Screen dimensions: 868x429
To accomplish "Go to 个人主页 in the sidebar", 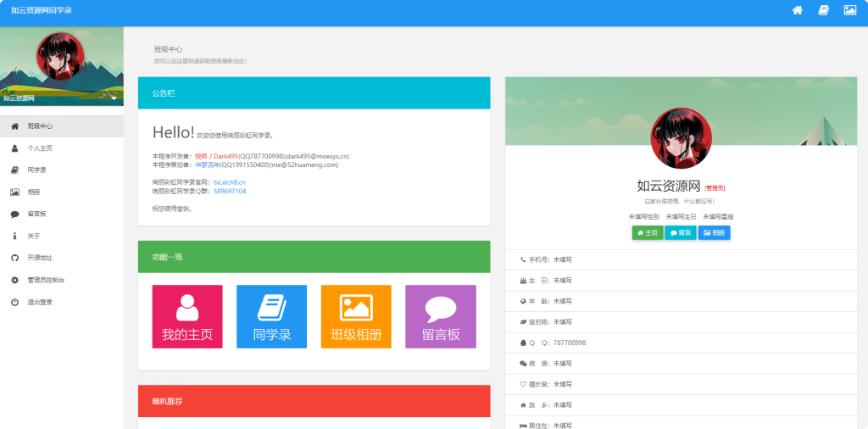I will click(x=40, y=148).
